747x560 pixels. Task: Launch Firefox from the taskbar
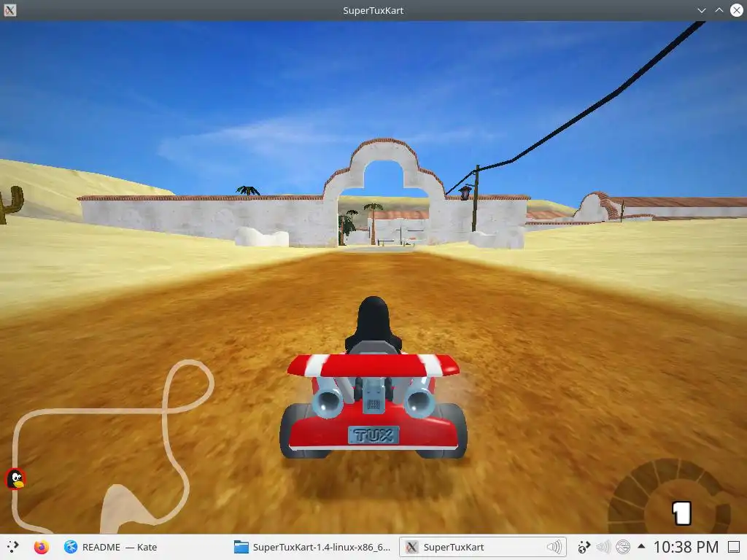(42, 547)
